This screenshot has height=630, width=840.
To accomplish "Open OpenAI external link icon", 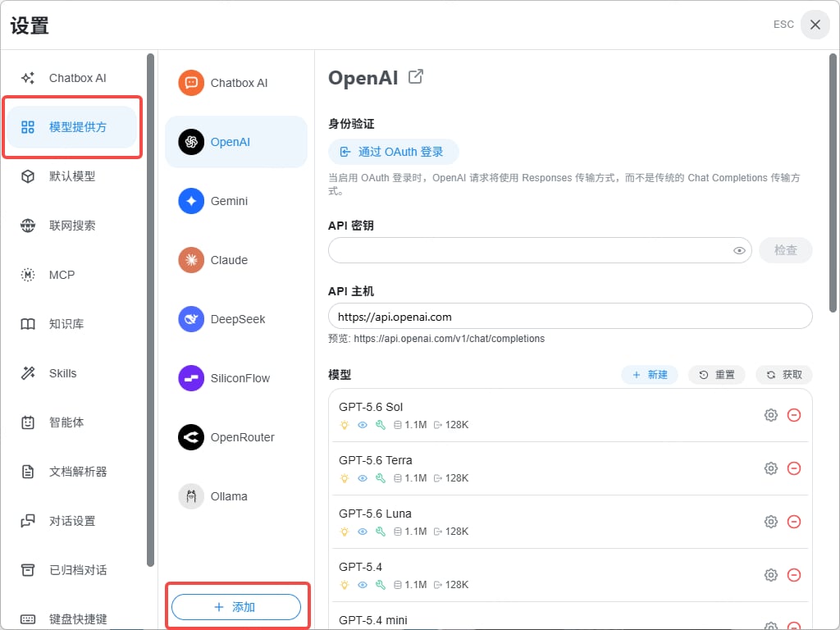I will [416, 76].
